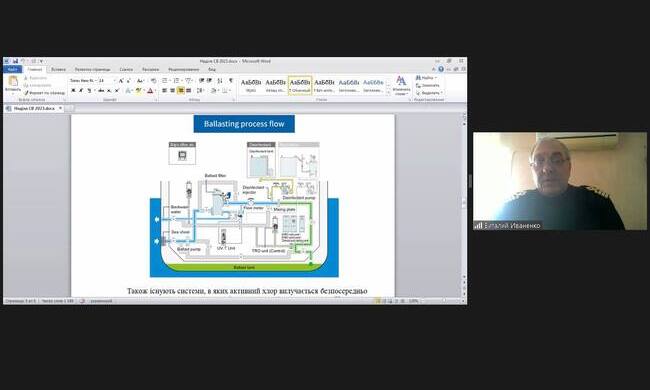The image size is (650, 390).
Task: Toggle underline formatting in the ribbon
Action: [x=89, y=90]
